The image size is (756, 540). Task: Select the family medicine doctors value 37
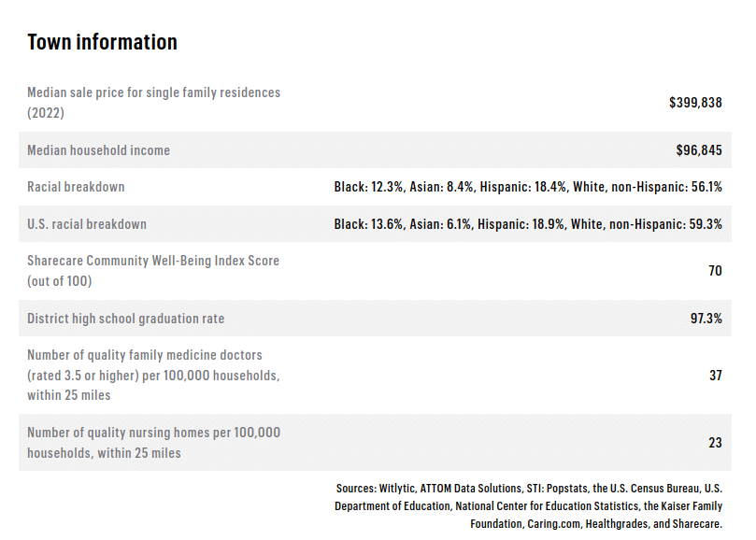tap(715, 375)
